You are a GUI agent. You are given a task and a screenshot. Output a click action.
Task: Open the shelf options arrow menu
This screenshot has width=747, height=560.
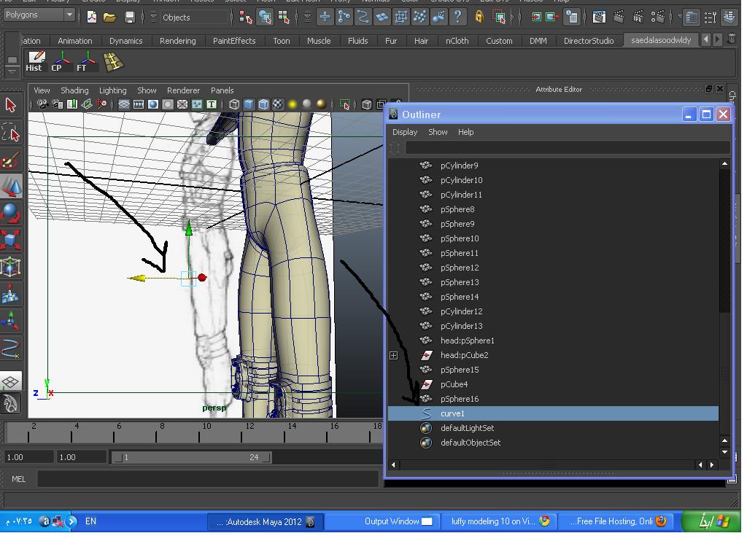point(12,72)
